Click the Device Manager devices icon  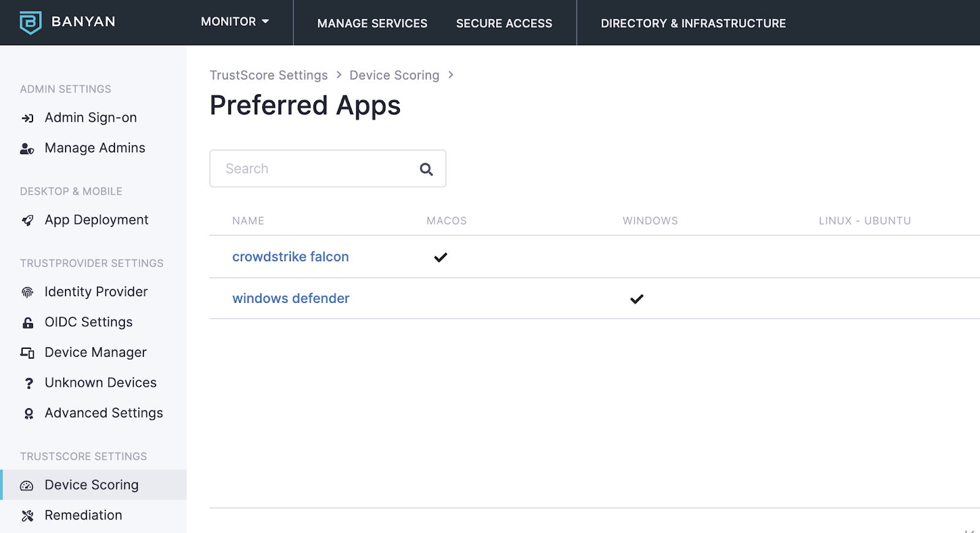[x=28, y=353]
